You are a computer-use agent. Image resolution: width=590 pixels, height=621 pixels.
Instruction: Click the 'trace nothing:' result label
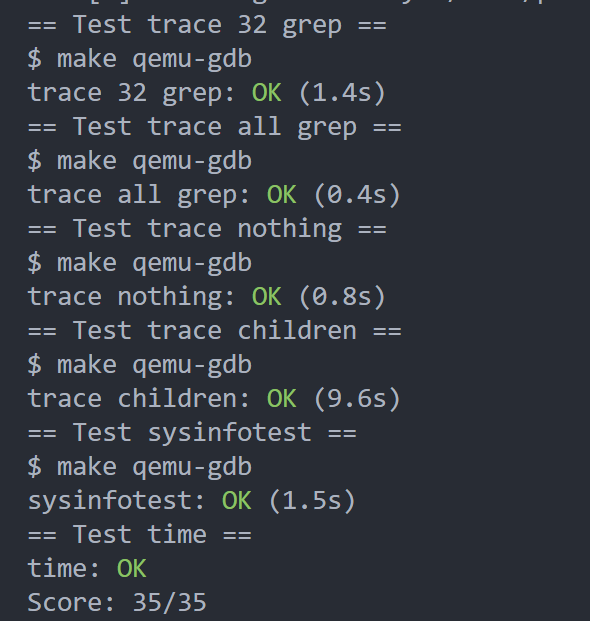[132, 297]
